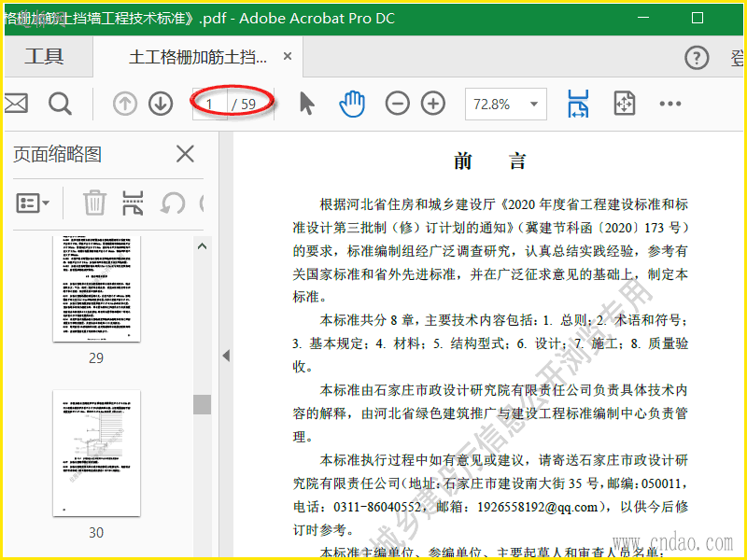Open thumbnail options list menu

tap(33, 203)
